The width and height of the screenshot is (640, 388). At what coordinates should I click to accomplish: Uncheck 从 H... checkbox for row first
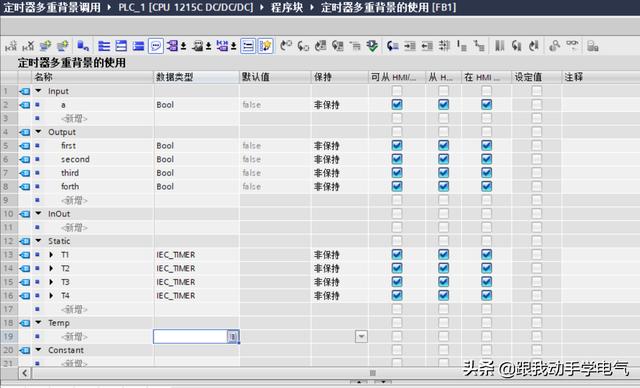point(444,146)
